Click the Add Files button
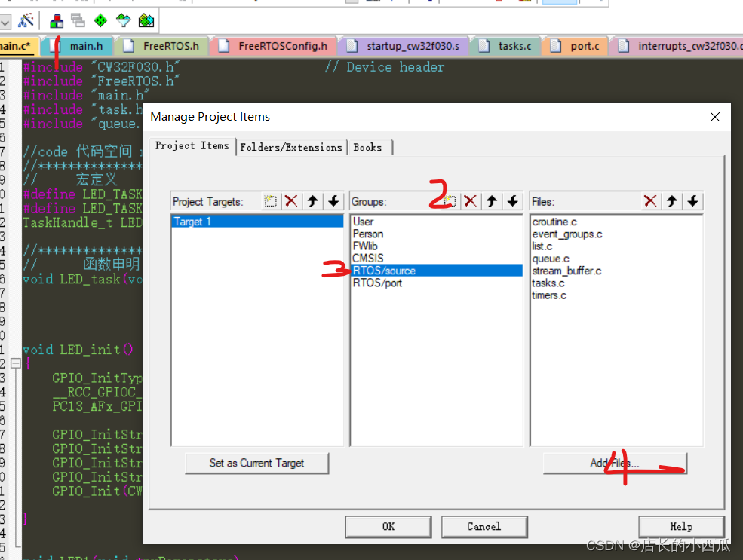The height and width of the screenshot is (560, 743). click(x=615, y=464)
